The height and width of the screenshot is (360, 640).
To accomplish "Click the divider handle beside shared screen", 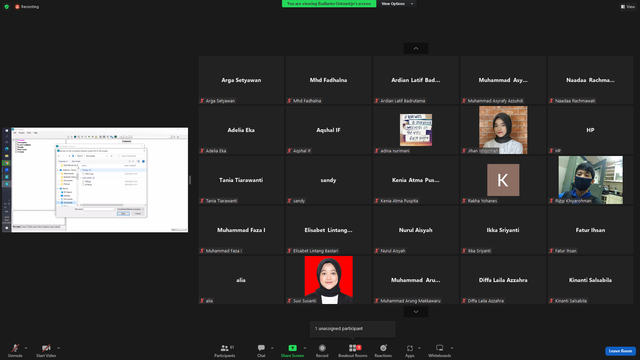I will (190, 180).
